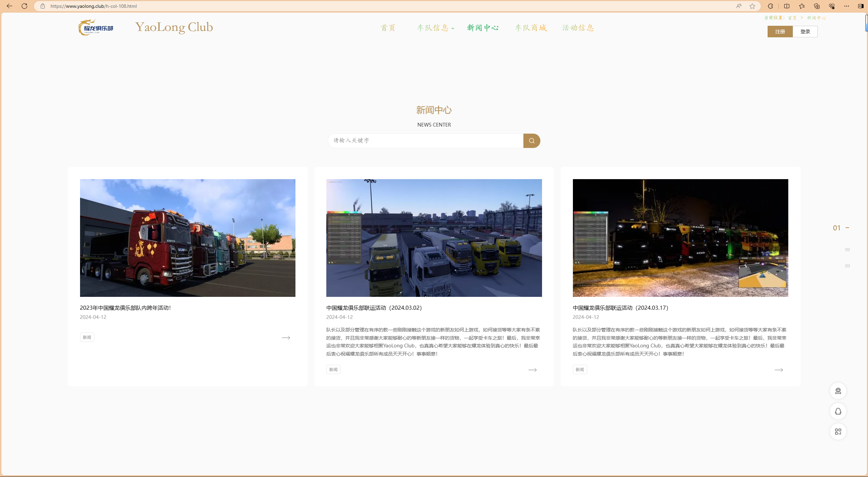868x477 pixels.
Task: Click arrow on 2024.03.17 news card
Action: point(778,370)
